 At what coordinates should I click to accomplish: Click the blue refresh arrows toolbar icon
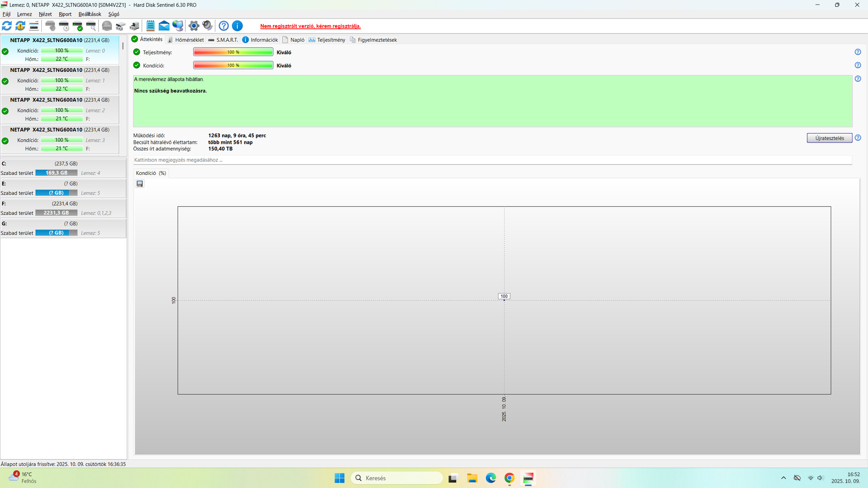pos(7,26)
